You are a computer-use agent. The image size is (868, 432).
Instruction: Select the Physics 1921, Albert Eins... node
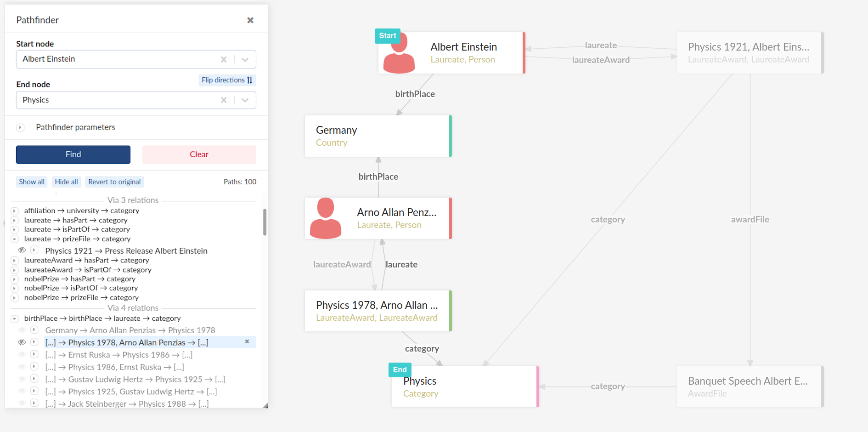750,53
